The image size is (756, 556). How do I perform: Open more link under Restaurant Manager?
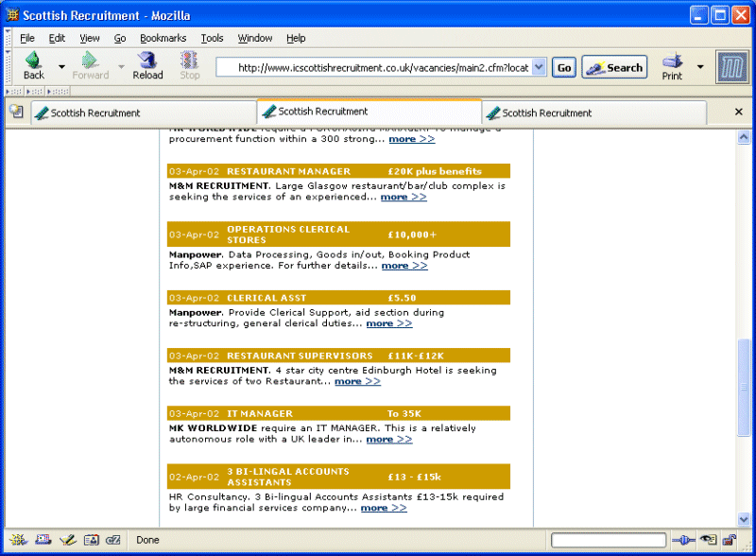(x=404, y=197)
